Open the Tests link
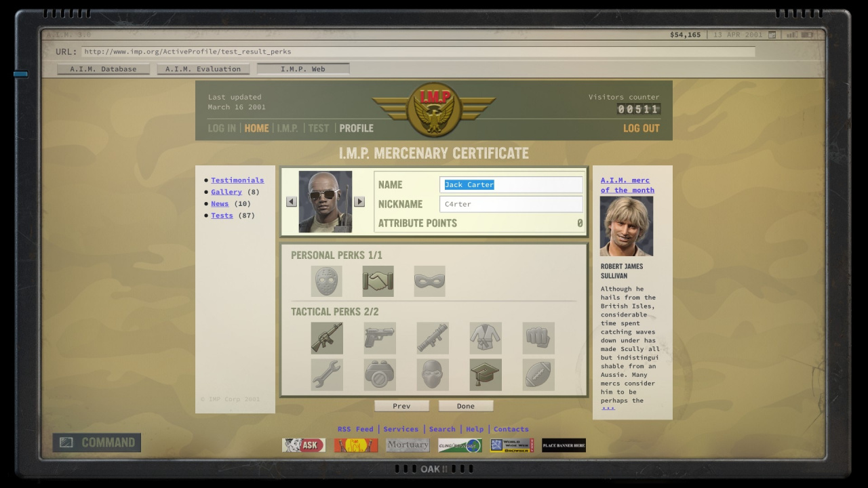The height and width of the screenshot is (488, 868). (222, 216)
